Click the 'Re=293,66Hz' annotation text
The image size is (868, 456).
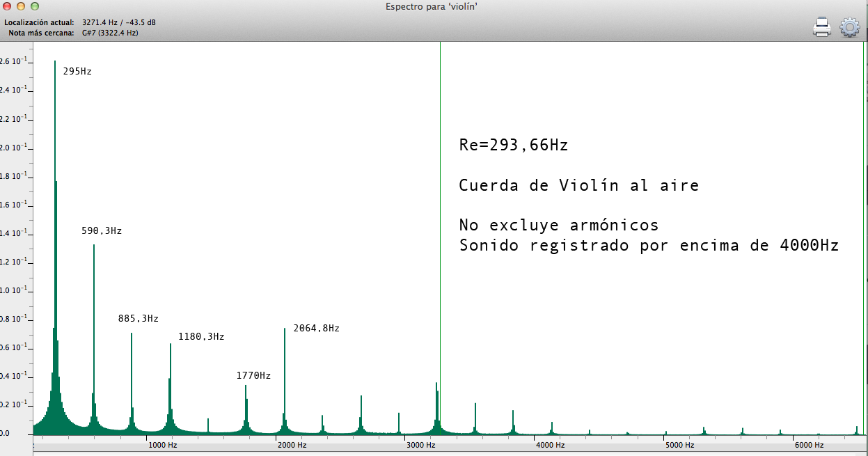coord(513,146)
